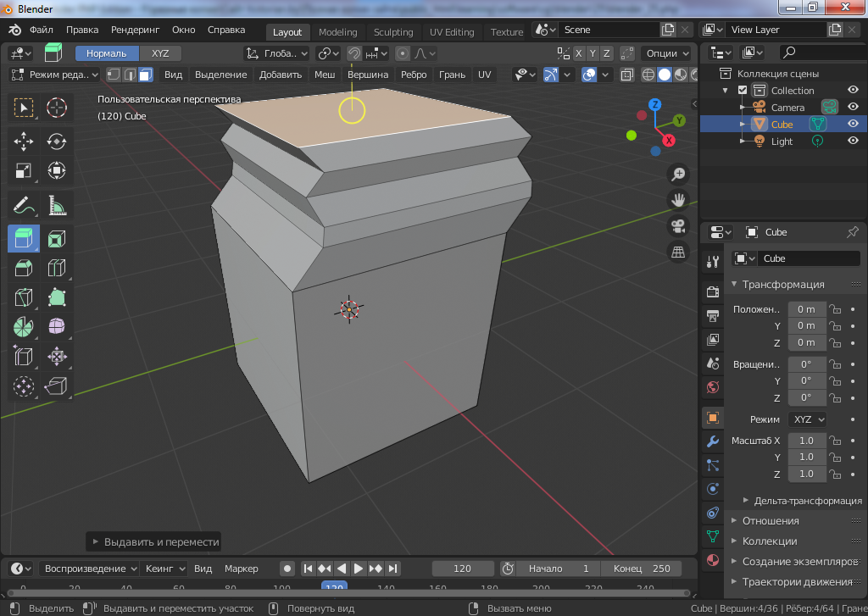Viewport: 868px width, 616px height.
Task: Select the Knife tool
Action: [x=24, y=297]
